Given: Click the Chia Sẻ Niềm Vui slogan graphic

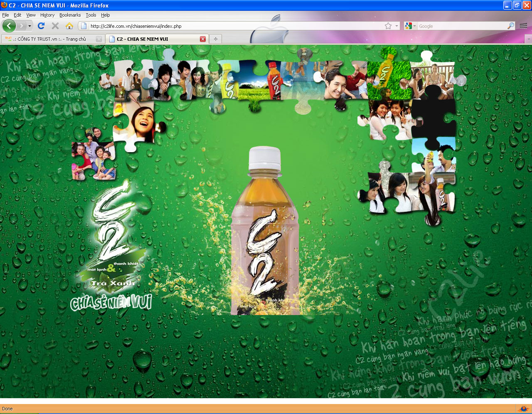Looking at the screenshot, I should click(x=111, y=302).
